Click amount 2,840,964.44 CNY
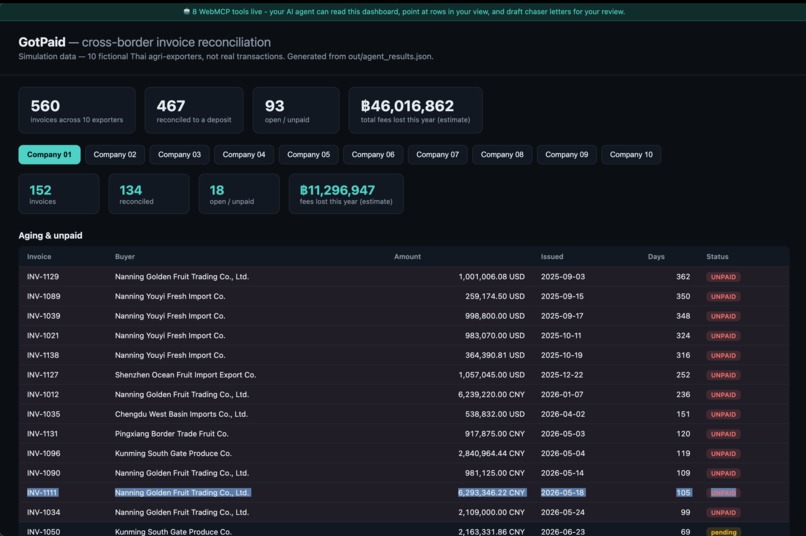This screenshot has height=536, width=806. pyautogui.click(x=491, y=453)
